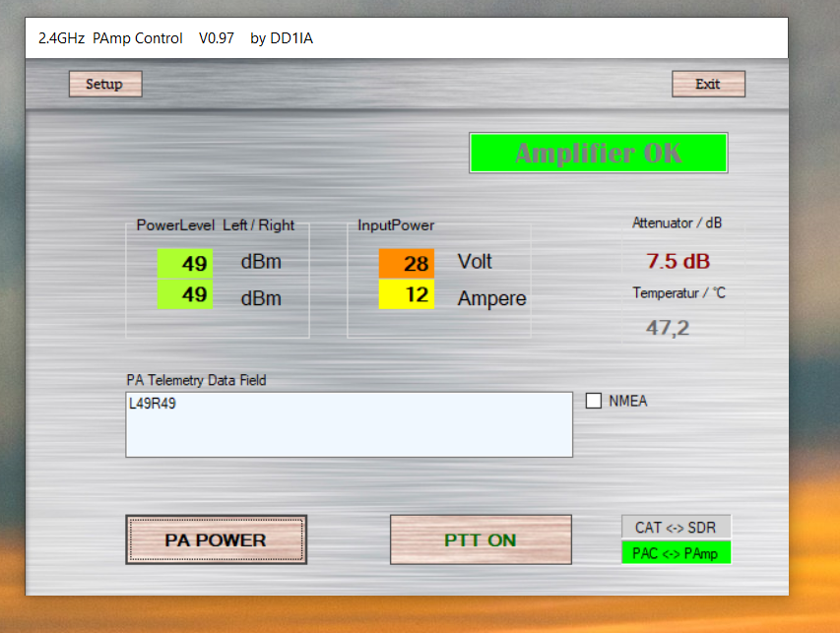Click the Volt unit label
Image resolution: width=840 pixels, height=633 pixels.
pos(475,261)
